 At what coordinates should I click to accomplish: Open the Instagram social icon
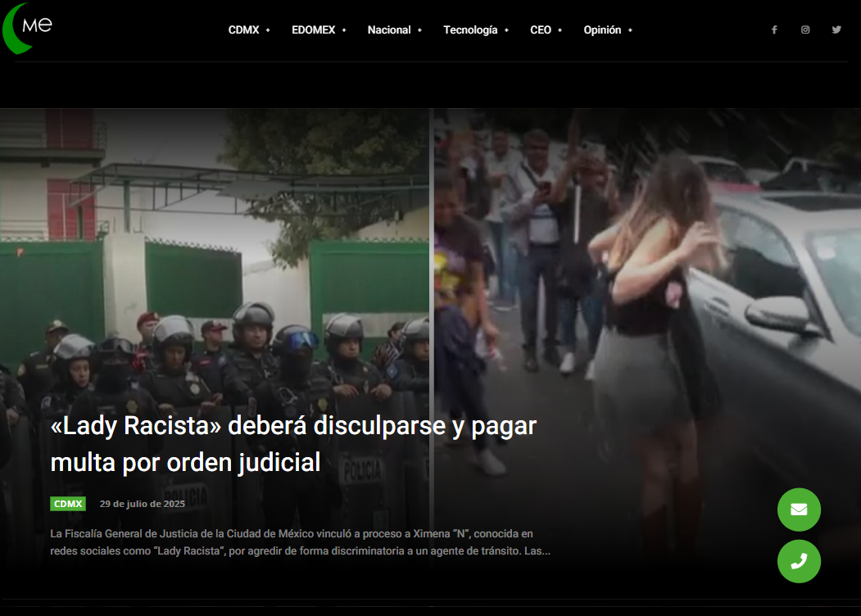805,29
